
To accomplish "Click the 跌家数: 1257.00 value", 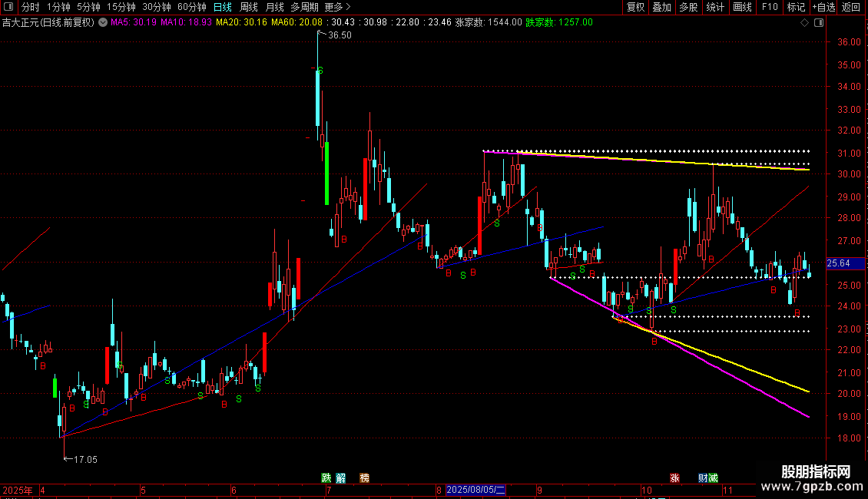I will point(559,23).
